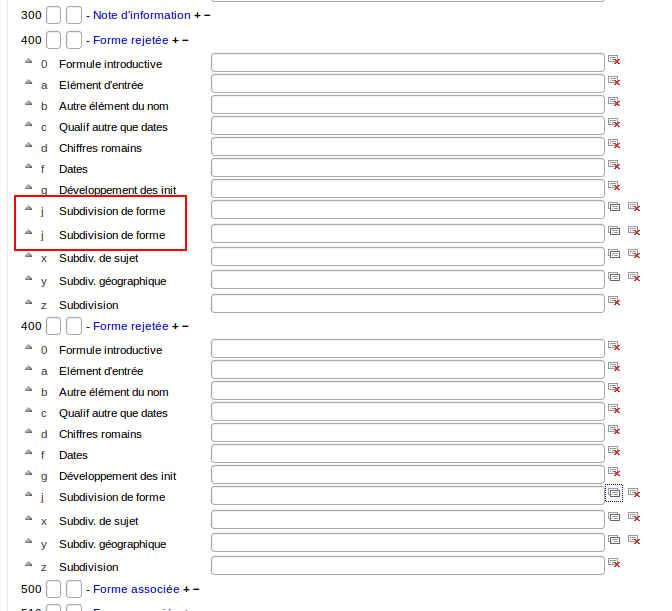Image resolution: width=672 pixels, height=611 pixels.
Task: Move up 'Qualif autre que dates' in second 400 block
Action: [x=29, y=412]
